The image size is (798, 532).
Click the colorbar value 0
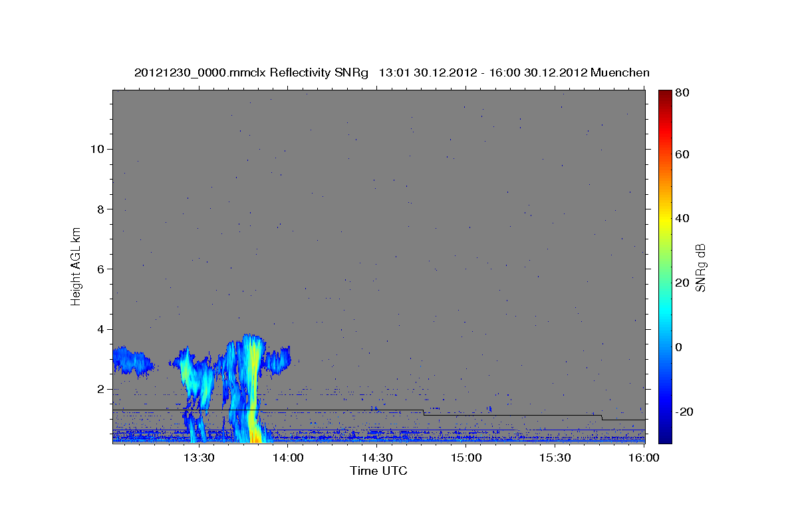[x=678, y=347]
